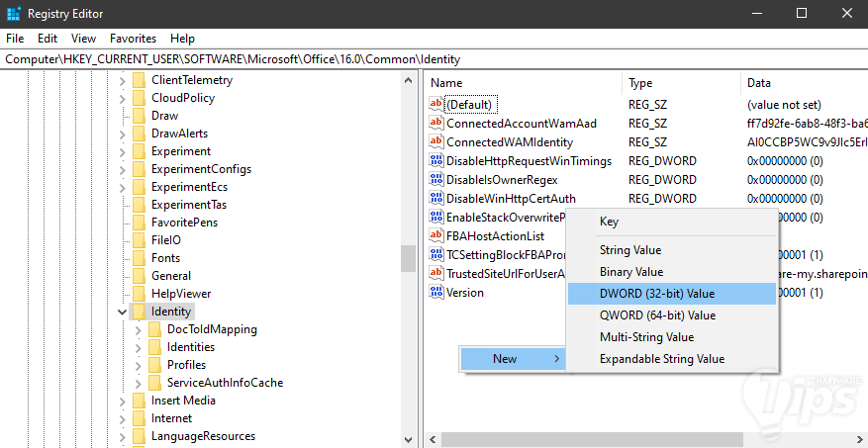Screen dimensions: 868x448
Task: Expand the Profiles subkey node
Action: point(139,365)
